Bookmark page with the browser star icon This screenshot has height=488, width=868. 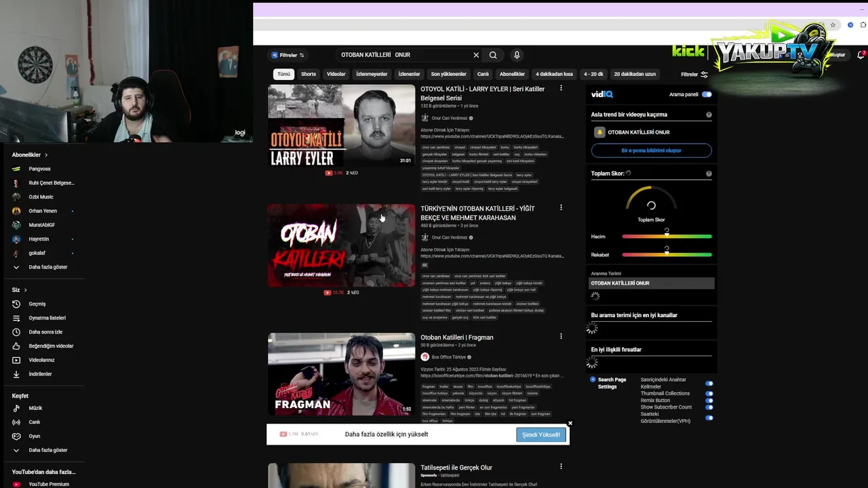(x=833, y=25)
